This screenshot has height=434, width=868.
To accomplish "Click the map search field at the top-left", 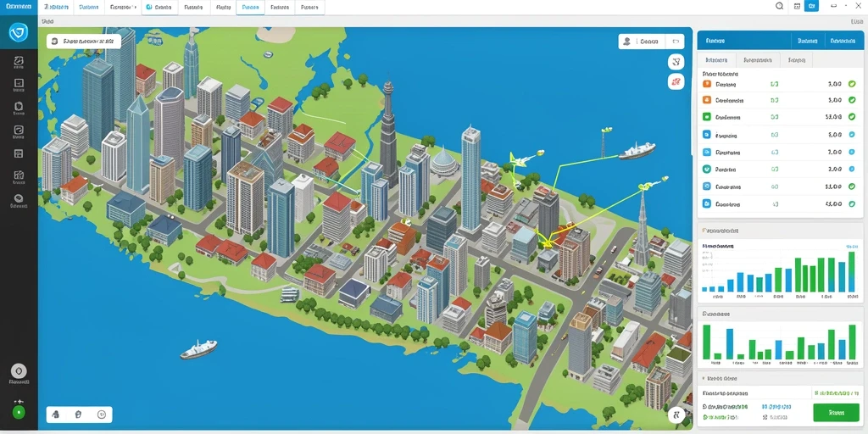I will (x=84, y=41).
